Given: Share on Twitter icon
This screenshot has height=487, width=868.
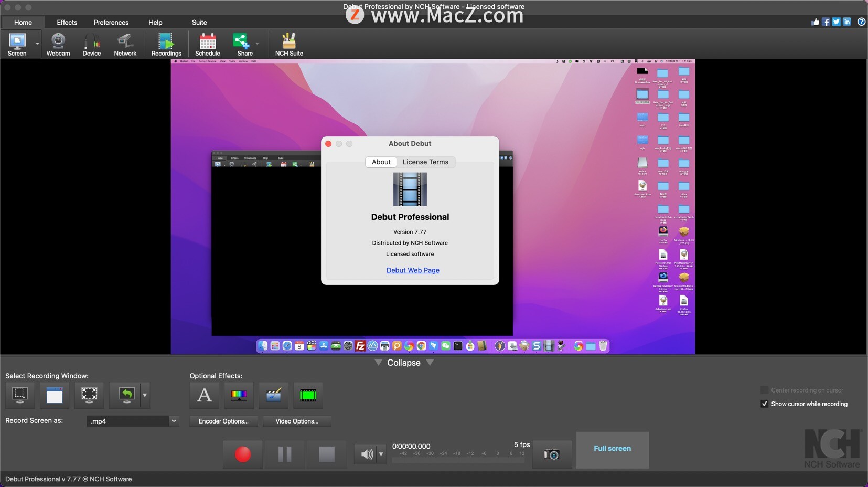Looking at the screenshot, I should [x=836, y=22].
